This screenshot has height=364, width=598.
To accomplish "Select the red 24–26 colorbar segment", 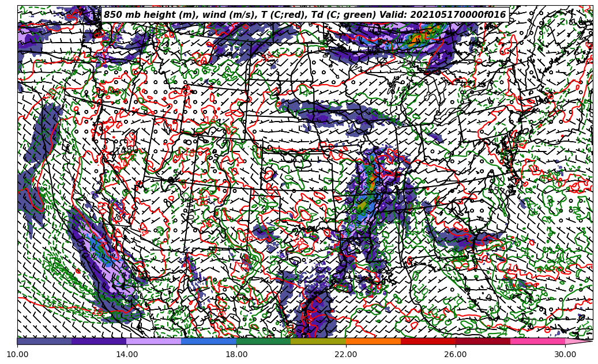I will click(428, 341).
